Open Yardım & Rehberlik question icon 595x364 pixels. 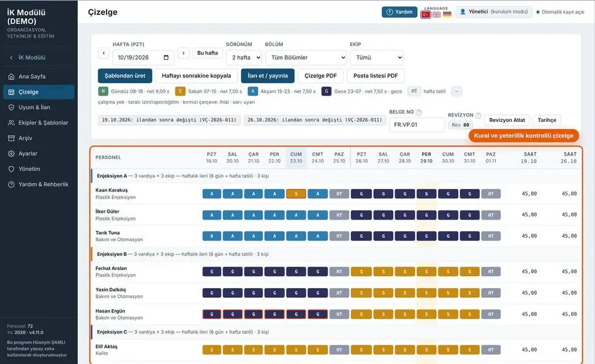click(11, 185)
